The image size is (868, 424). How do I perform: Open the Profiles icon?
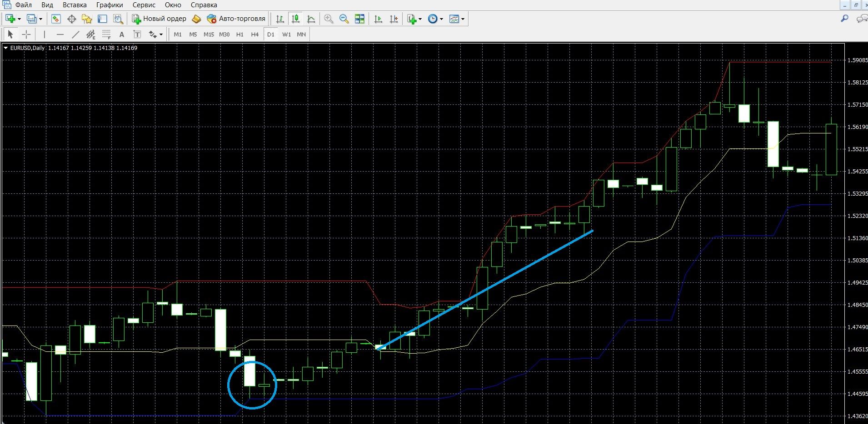pyautogui.click(x=31, y=19)
